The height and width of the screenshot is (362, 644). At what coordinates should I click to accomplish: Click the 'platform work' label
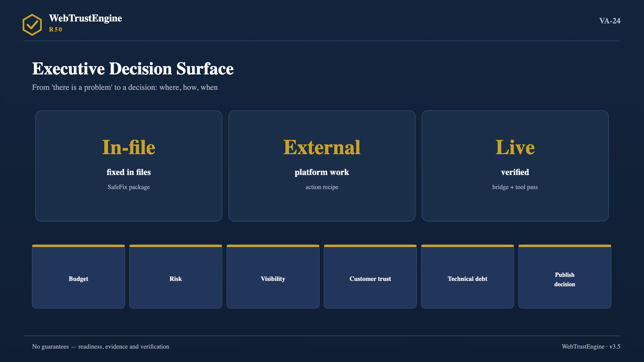[x=322, y=172]
